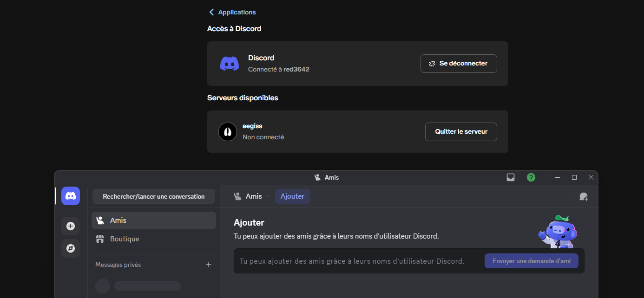Viewport: 644px width, 298px height.
Task: Open help via green question mark icon
Action: [531, 177]
